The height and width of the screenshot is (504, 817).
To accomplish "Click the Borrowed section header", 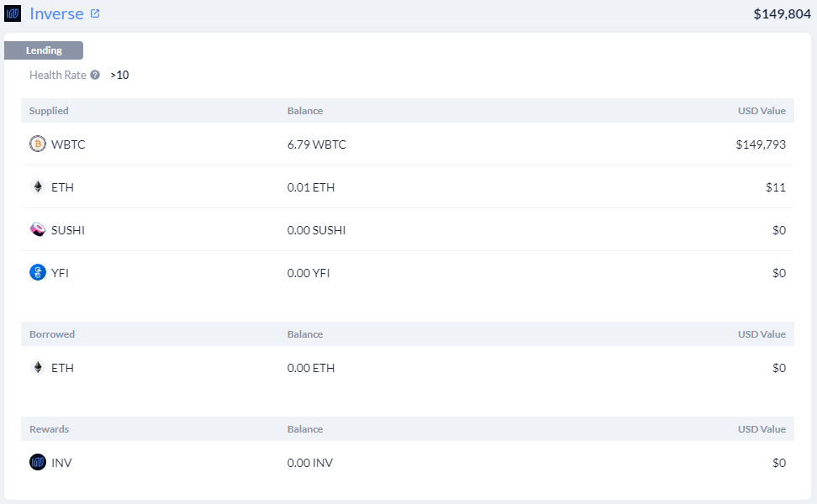I will pos(52,334).
